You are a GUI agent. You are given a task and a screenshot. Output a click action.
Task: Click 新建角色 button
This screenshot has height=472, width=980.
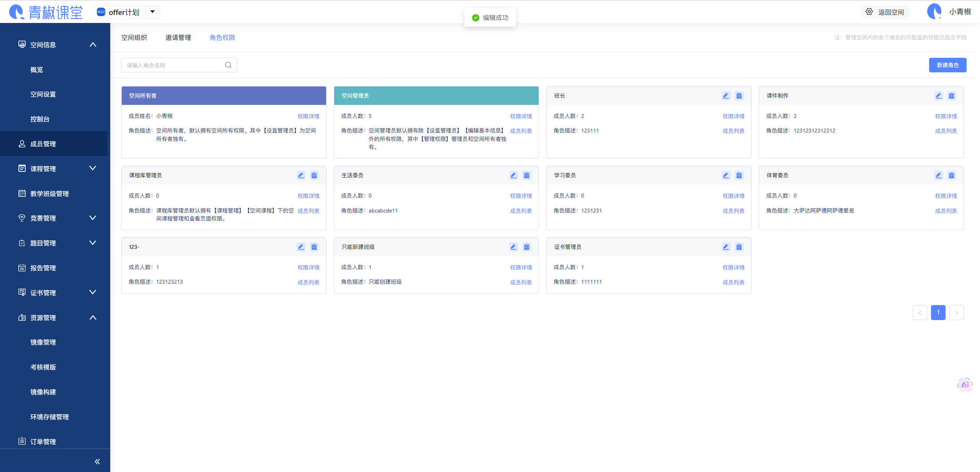pyautogui.click(x=947, y=65)
